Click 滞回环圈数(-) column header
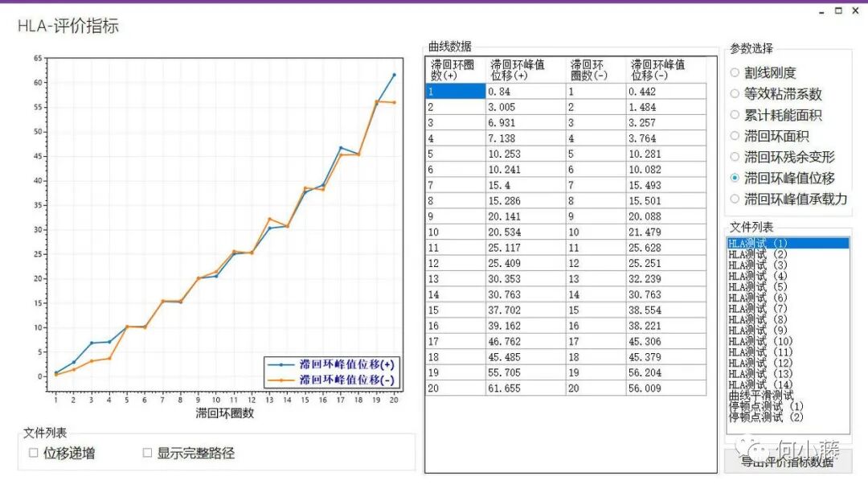The image size is (868, 489). tap(595, 70)
